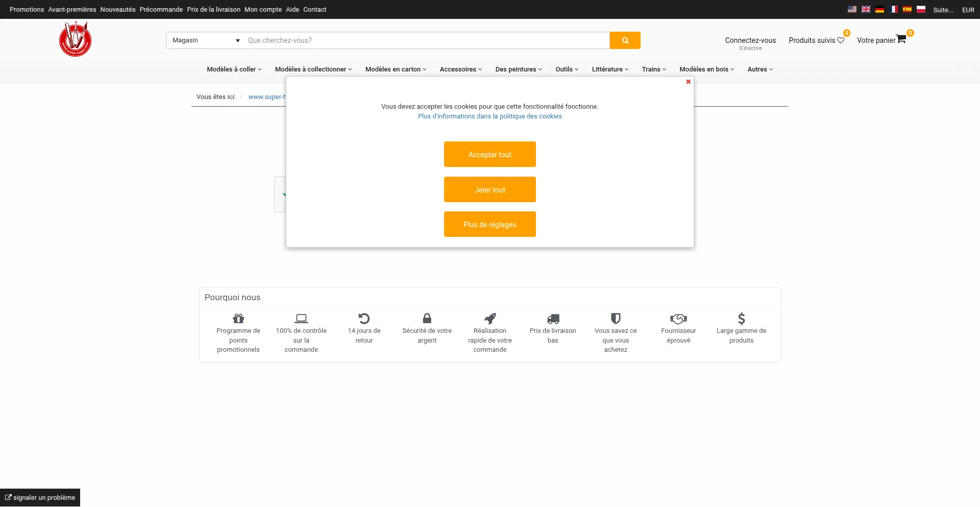Click the heart icon for Produits suivis

[841, 40]
